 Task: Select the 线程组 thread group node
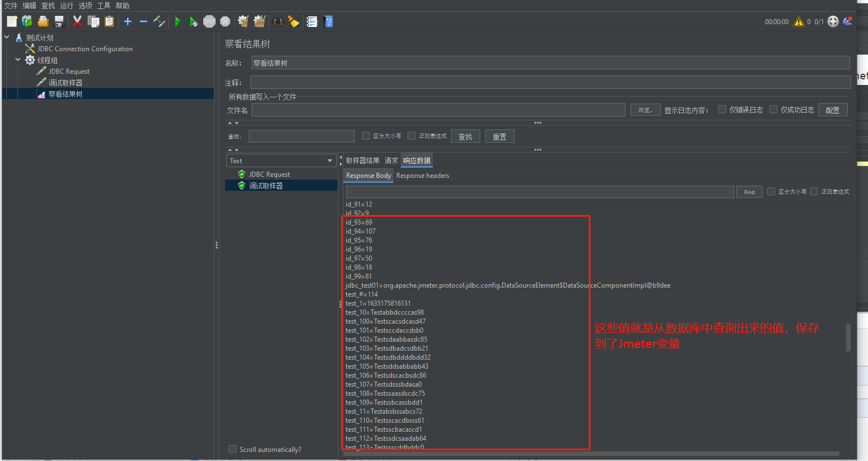pos(47,60)
